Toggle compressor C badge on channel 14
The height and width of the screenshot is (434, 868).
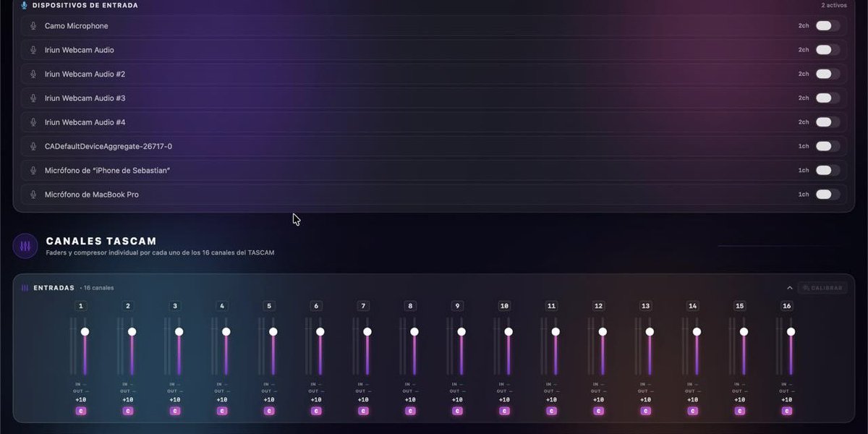pyautogui.click(x=692, y=411)
